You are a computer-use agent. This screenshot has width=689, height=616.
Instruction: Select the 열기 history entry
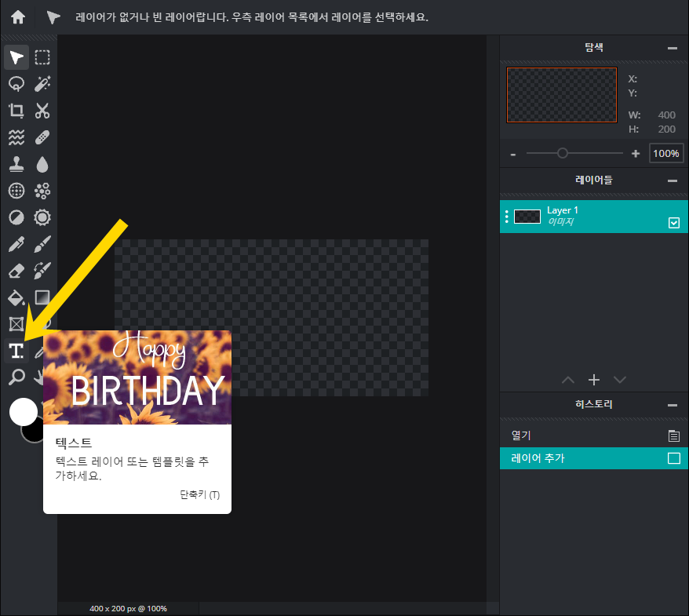(593, 436)
